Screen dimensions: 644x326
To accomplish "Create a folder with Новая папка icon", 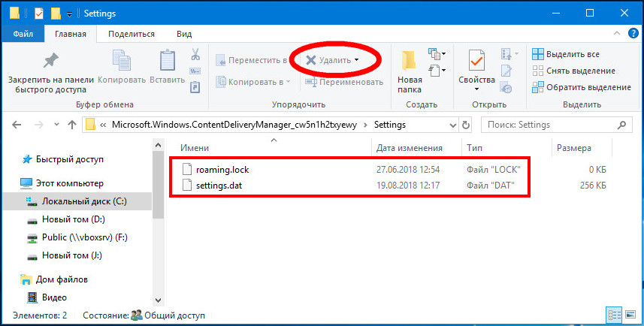I will [409, 61].
